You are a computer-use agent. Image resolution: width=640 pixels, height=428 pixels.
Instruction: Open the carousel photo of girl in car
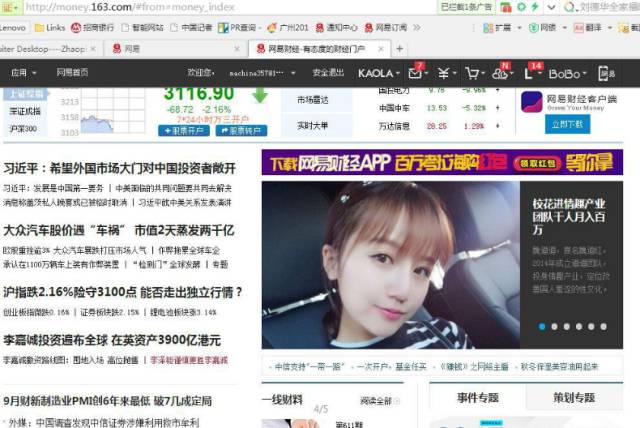coord(391,265)
